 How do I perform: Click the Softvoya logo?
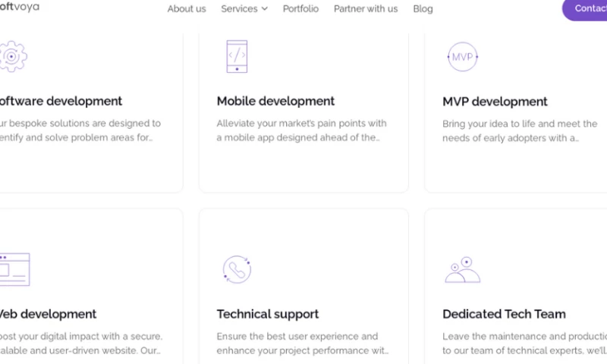pyautogui.click(x=19, y=7)
